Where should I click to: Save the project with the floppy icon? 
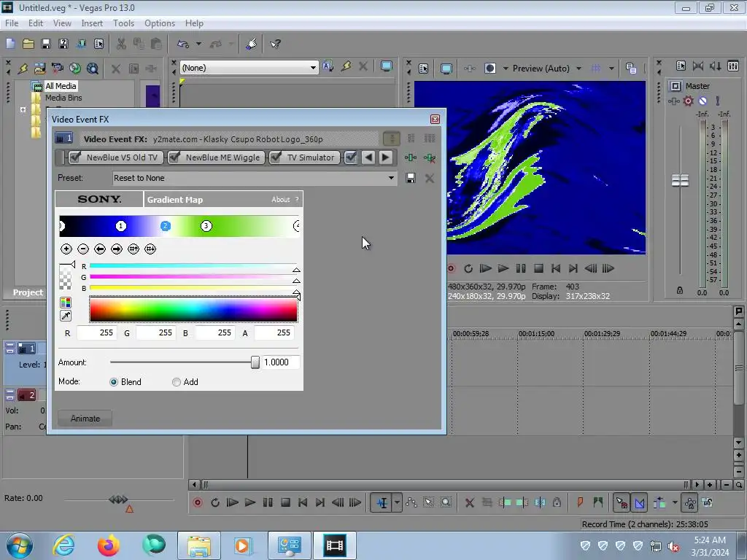(46, 44)
